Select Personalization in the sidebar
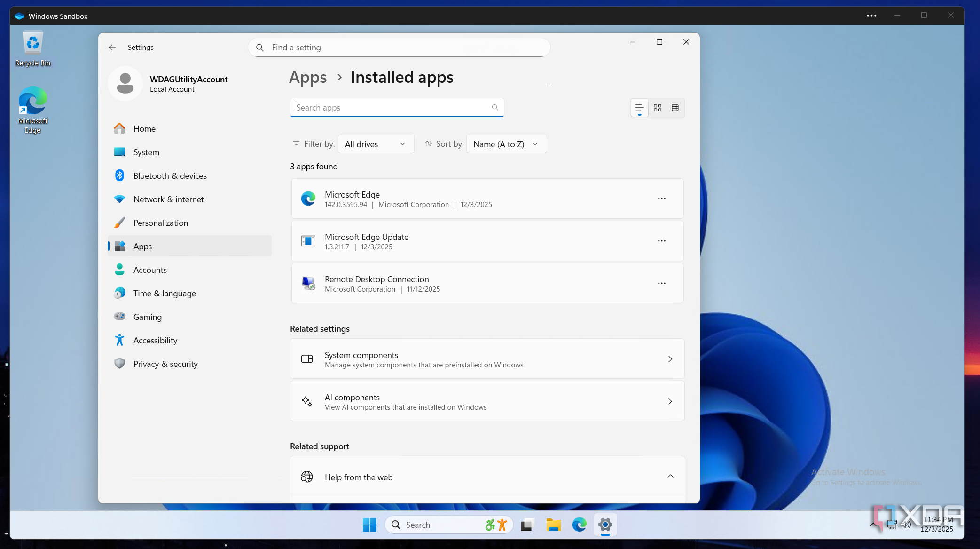The height and width of the screenshot is (549, 980). pos(160,223)
